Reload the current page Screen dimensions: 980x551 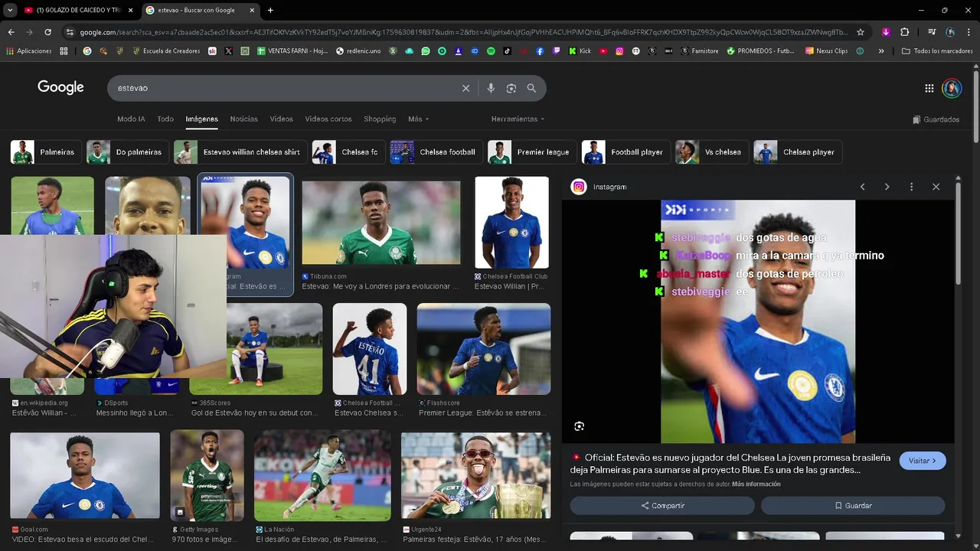[47, 32]
